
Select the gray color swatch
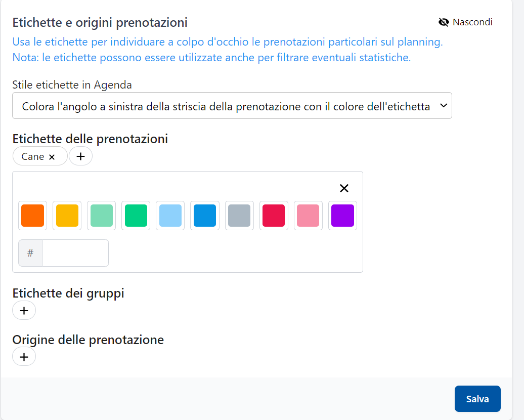coord(239,216)
